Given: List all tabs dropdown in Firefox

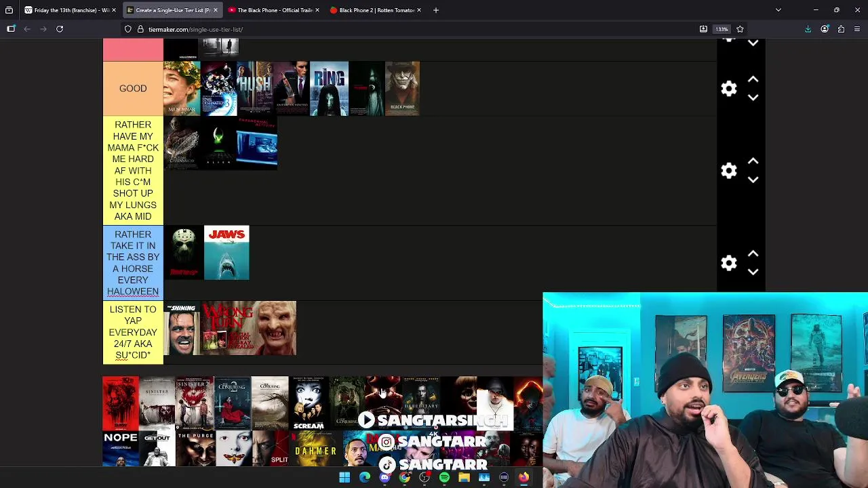Looking at the screenshot, I should [778, 10].
